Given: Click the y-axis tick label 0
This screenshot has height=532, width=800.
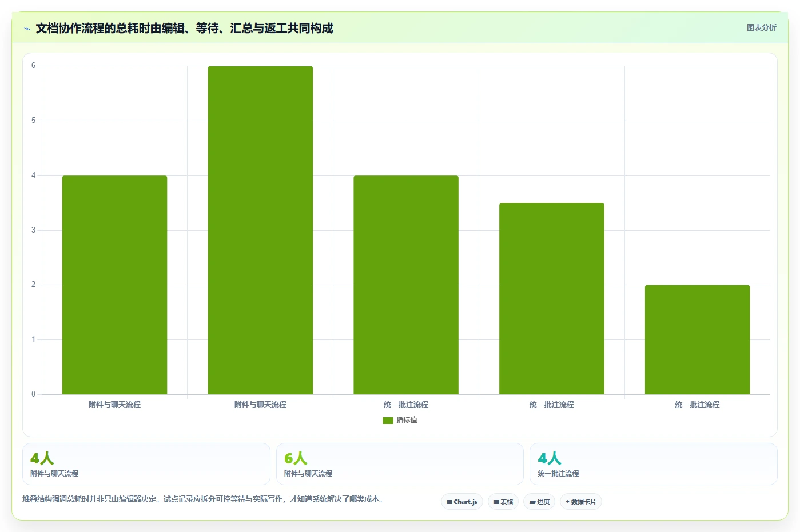Looking at the screenshot, I should pyautogui.click(x=33, y=394).
